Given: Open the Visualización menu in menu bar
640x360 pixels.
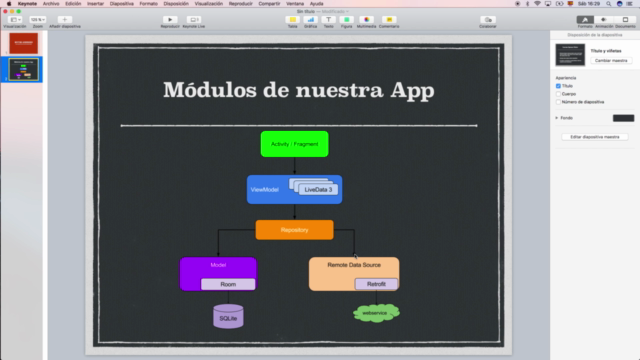Looking at the screenshot, I should tap(209, 4).
